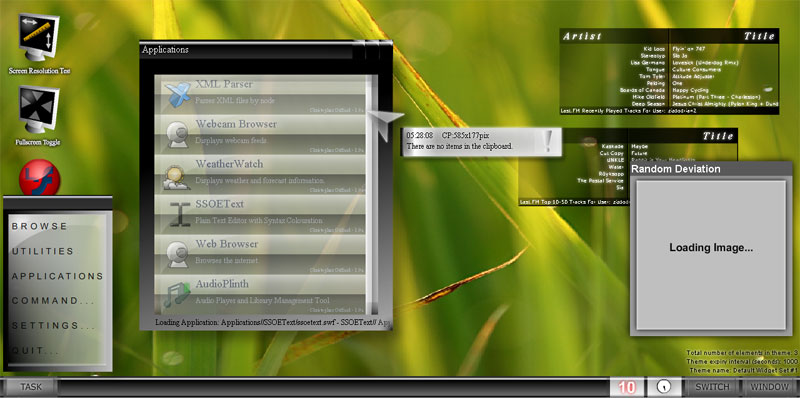800x398 pixels.
Task: Open the red Flash sphere desktop icon
Action: (39, 178)
